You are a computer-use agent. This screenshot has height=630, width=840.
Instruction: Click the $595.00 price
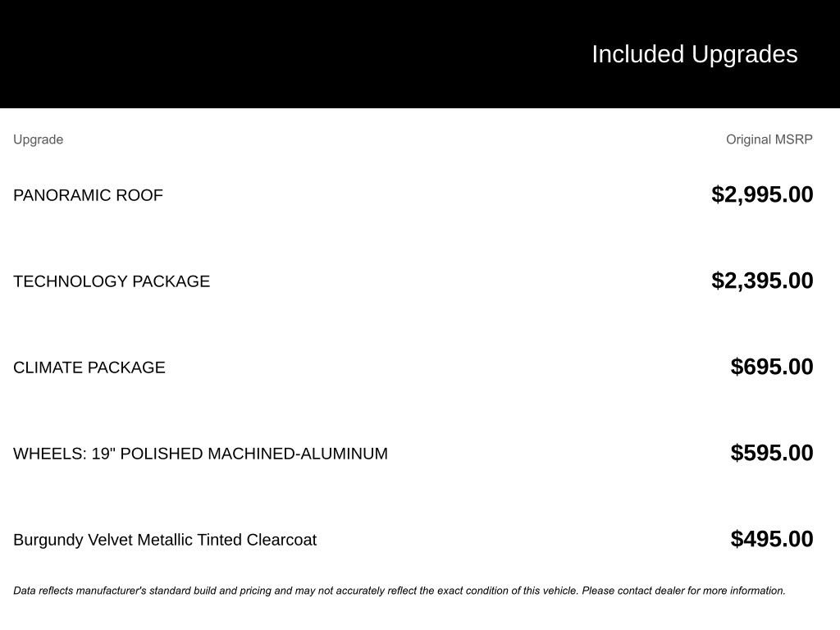pos(771,453)
